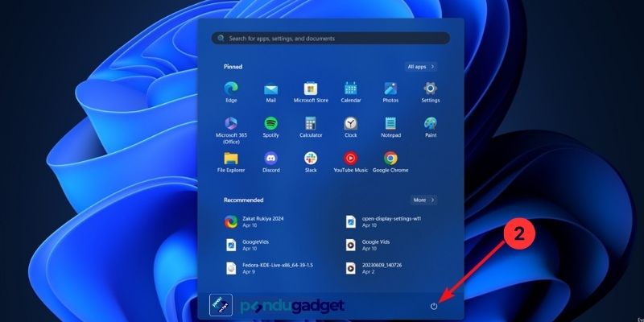
Task: Click the Pinned section heading
Action: tap(233, 67)
